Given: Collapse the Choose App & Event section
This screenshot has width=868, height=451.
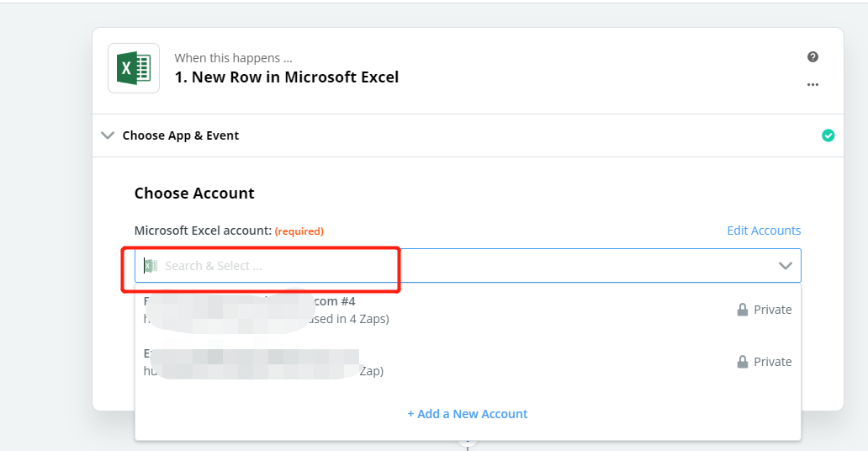Looking at the screenshot, I should click(x=108, y=135).
